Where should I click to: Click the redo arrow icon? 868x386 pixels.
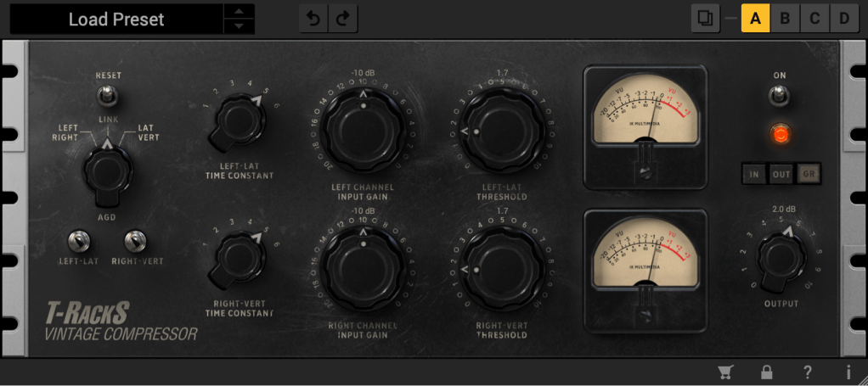pyautogui.click(x=344, y=19)
